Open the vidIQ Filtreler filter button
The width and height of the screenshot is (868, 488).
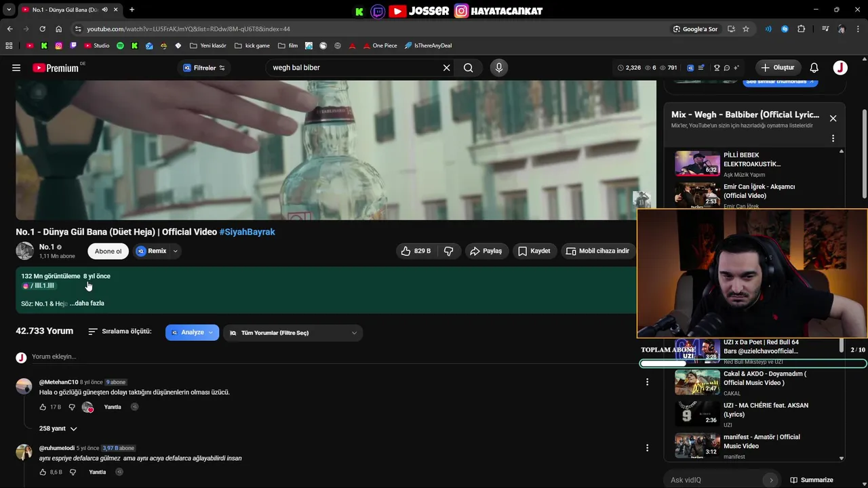204,68
